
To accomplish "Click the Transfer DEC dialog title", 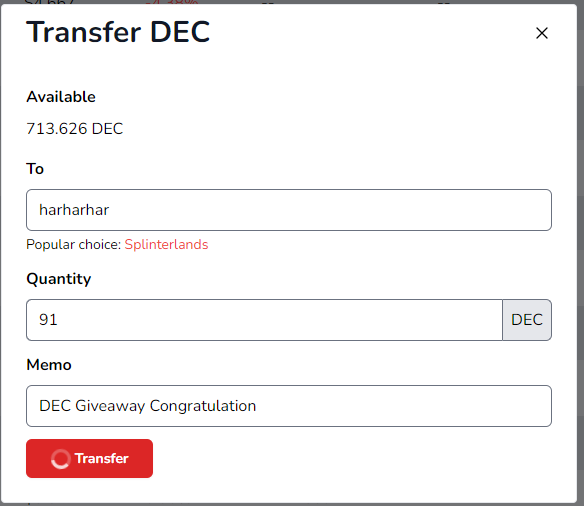I will (x=118, y=32).
